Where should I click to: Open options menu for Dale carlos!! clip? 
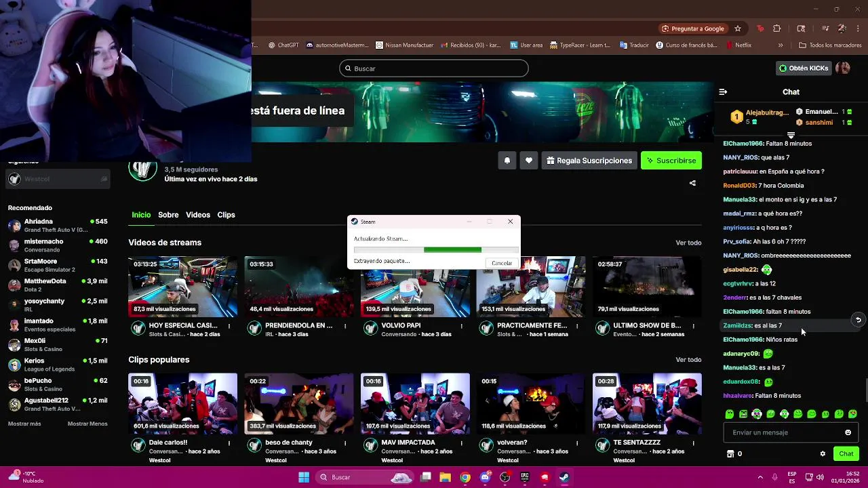point(229,443)
